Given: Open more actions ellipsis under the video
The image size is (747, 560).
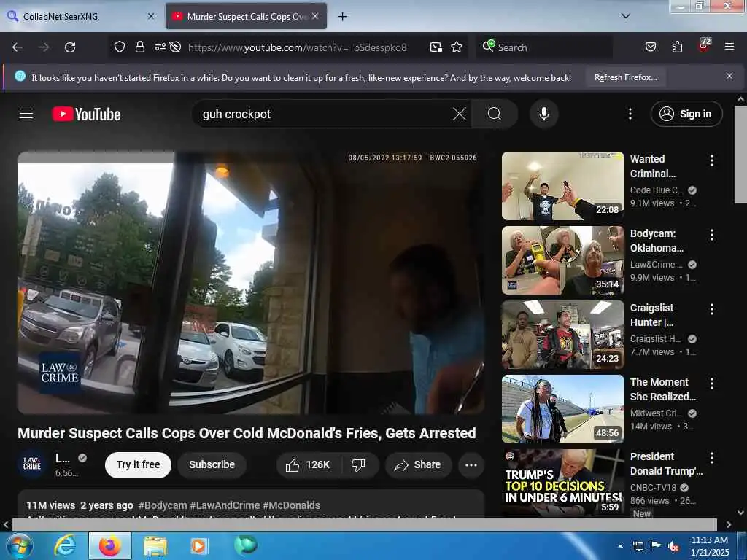Looking at the screenshot, I should 471,464.
